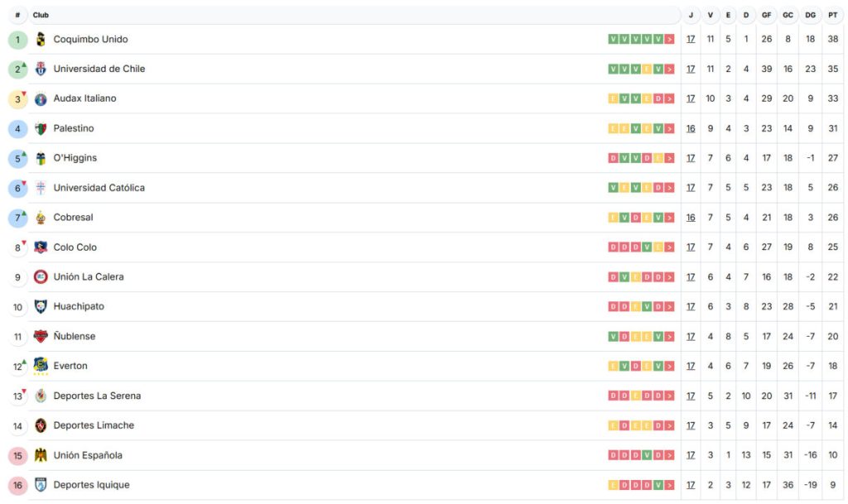Click matches played 17 for Coquimbo Unido
The width and height of the screenshot is (848, 504).
691,39
